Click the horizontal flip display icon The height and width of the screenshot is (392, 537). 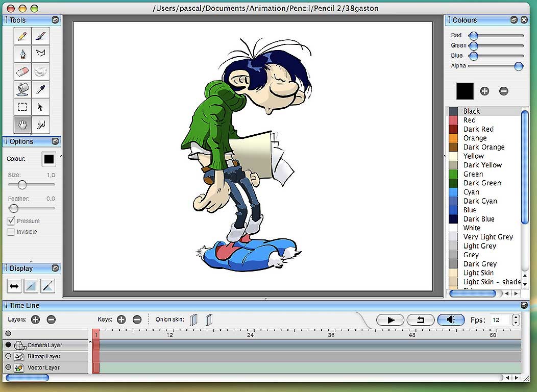(14, 286)
